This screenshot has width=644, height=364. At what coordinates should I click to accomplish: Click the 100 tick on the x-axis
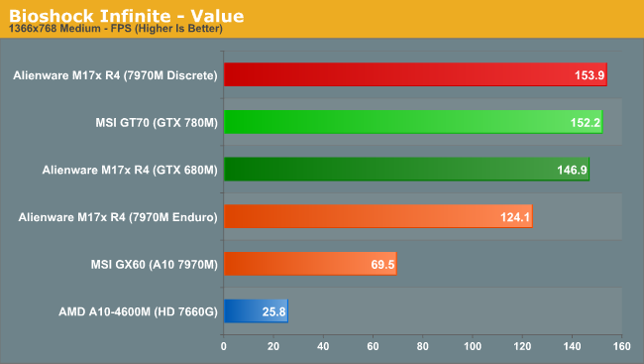pyautogui.click(x=473, y=346)
